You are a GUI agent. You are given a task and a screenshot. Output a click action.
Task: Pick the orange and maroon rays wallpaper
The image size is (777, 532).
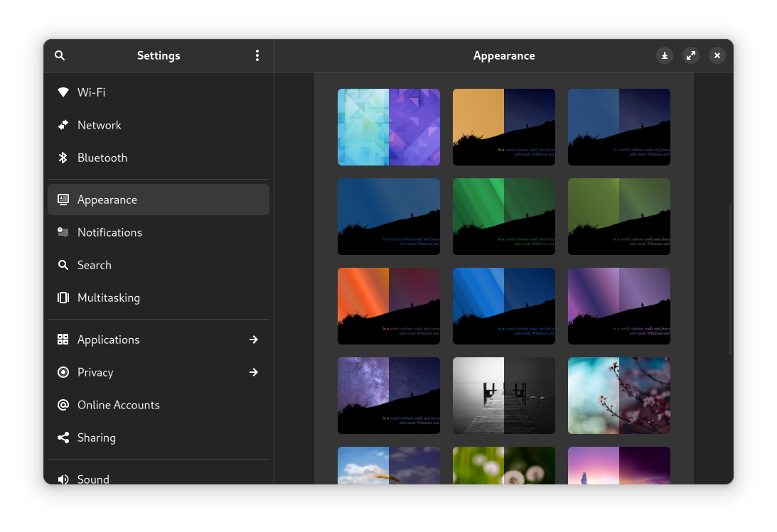click(388, 306)
